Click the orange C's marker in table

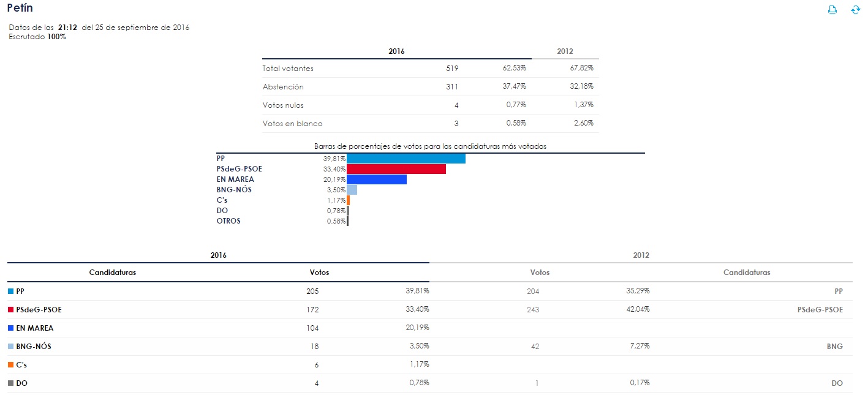(x=11, y=365)
